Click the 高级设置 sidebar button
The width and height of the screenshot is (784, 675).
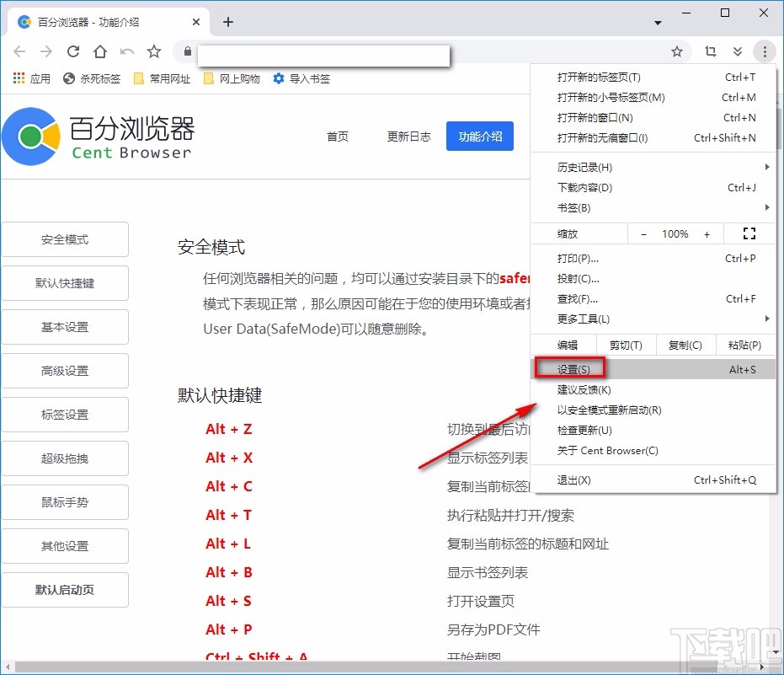65,371
